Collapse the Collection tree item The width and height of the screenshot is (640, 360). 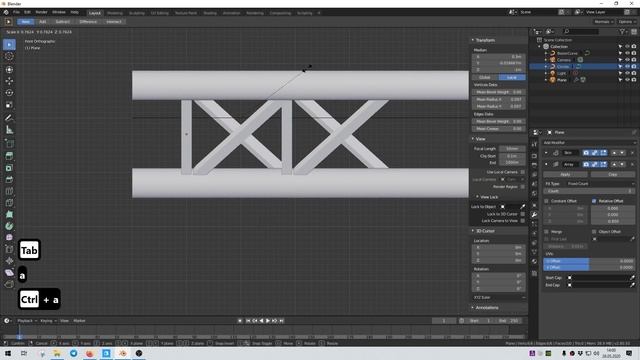(539, 47)
